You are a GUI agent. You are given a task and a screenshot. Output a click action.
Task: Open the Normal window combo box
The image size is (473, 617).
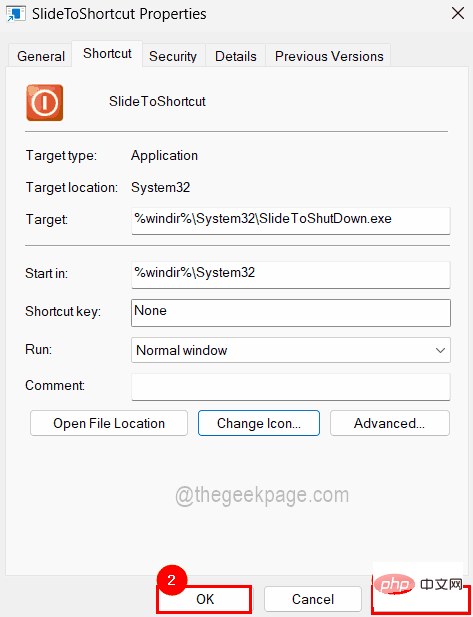pyautogui.click(x=291, y=350)
